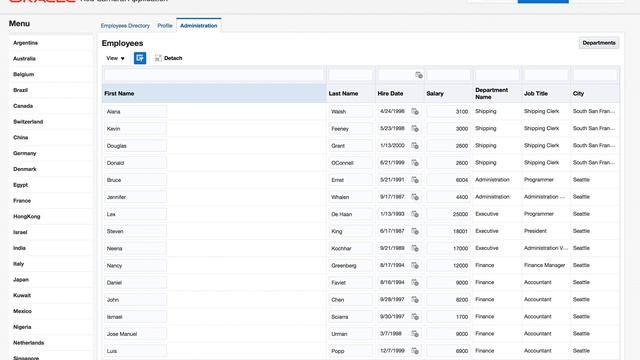This screenshot has width=640, height=360.
Task: Switch to Employees Directory tab
Action: coord(125,26)
